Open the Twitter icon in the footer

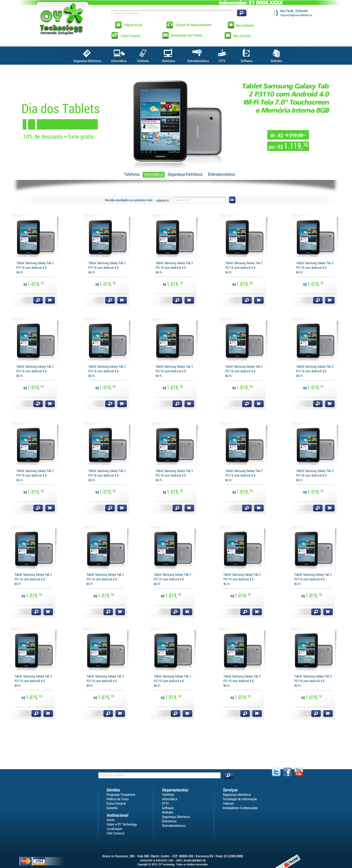click(x=276, y=772)
